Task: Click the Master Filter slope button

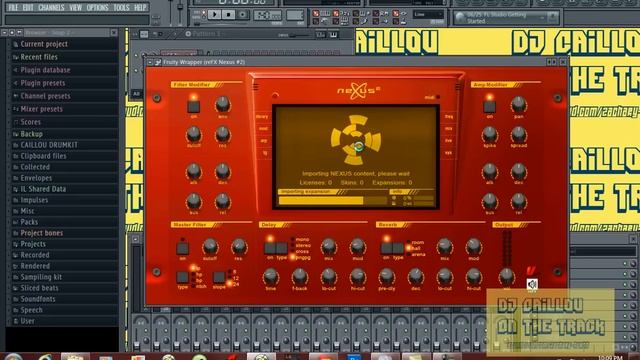Action: pyautogui.click(x=219, y=278)
